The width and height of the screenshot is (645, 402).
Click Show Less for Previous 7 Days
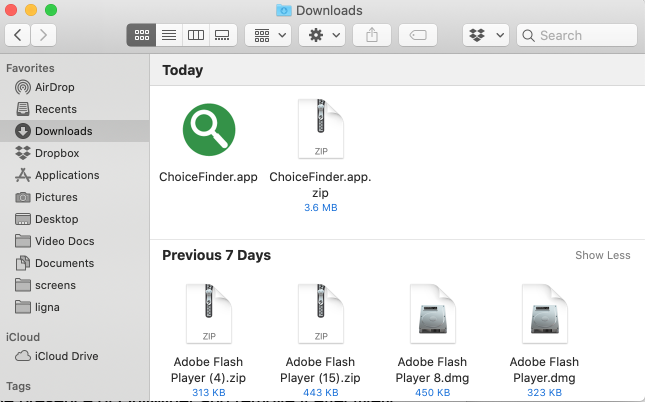click(x=602, y=255)
